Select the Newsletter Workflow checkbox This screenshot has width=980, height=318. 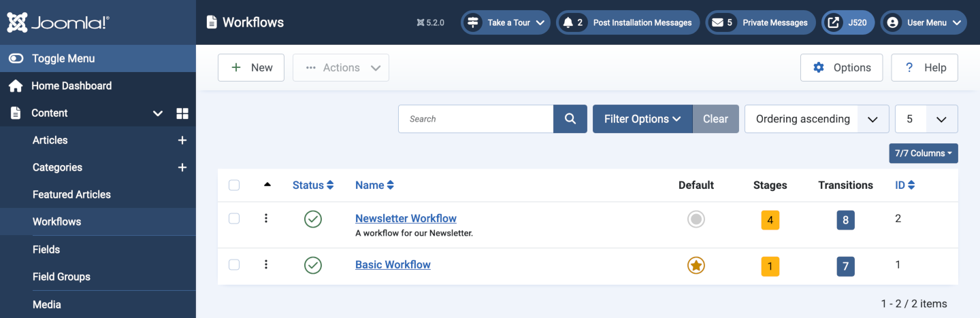(234, 218)
